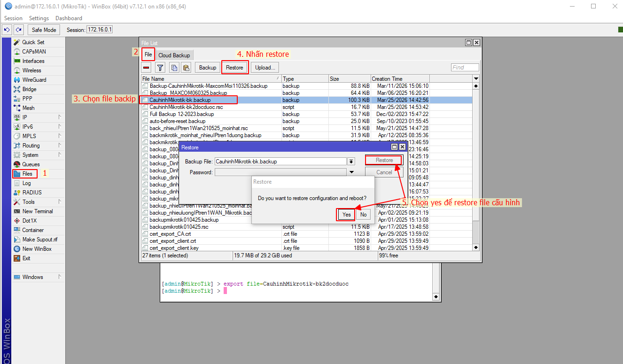The width and height of the screenshot is (623, 364).
Task: Copy files using the copy icon
Action: click(174, 67)
